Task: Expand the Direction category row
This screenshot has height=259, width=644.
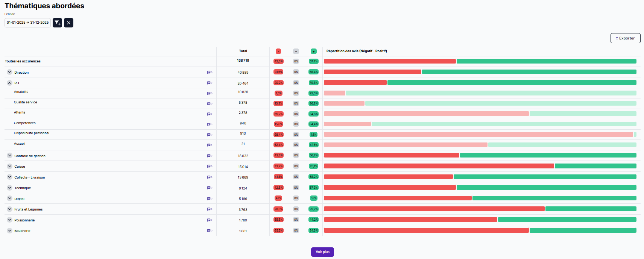Action: click(x=9, y=72)
